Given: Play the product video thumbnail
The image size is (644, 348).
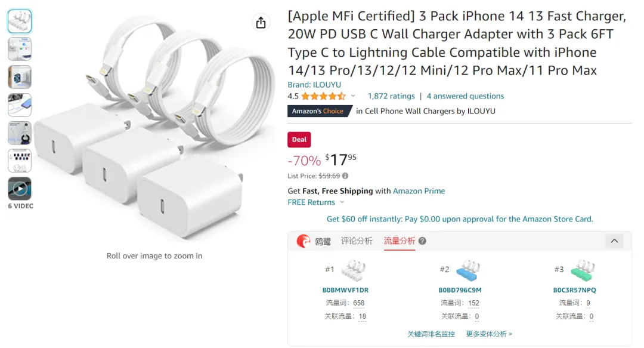Looking at the screenshot, I should tap(19, 189).
